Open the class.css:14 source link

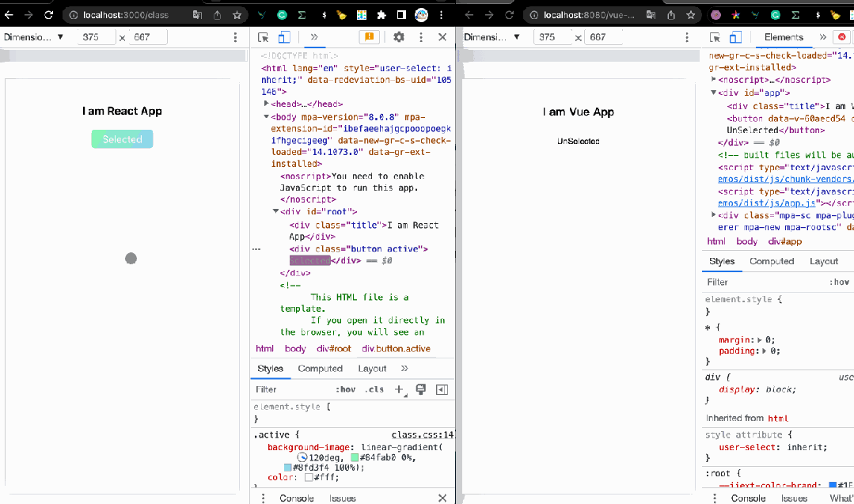click(x=423, y=435)
